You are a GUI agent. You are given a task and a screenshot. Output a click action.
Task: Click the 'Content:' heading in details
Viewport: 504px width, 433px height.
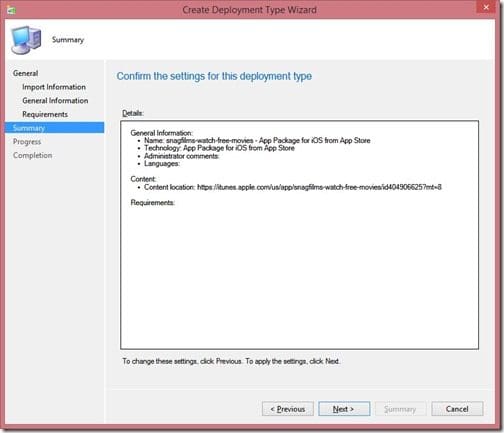click(143, 179)
